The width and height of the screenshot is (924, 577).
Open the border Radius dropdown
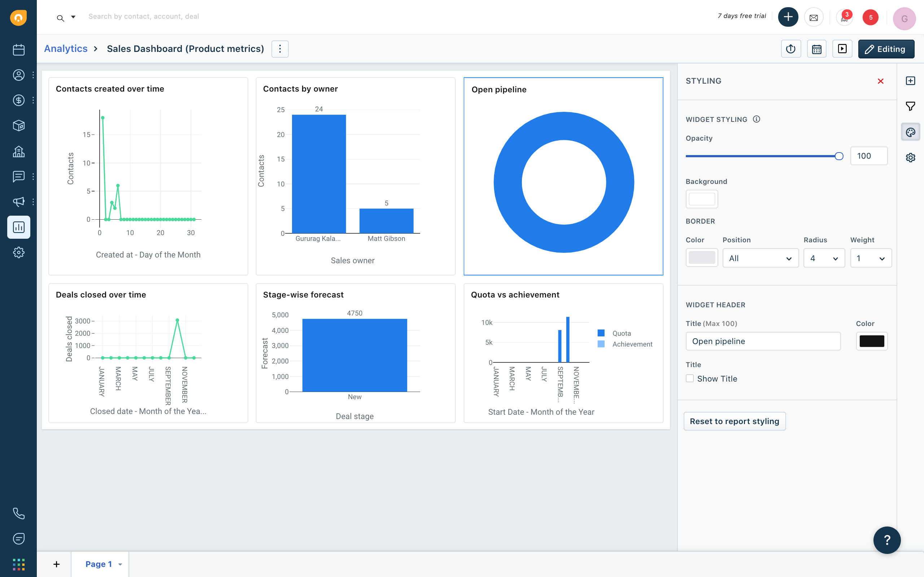pos(824,258)
